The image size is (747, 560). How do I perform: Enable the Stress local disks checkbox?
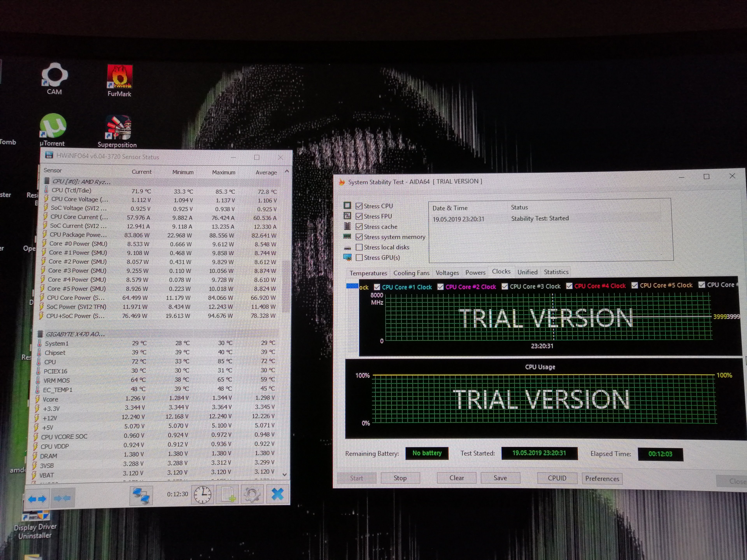(x=359, y=247)
